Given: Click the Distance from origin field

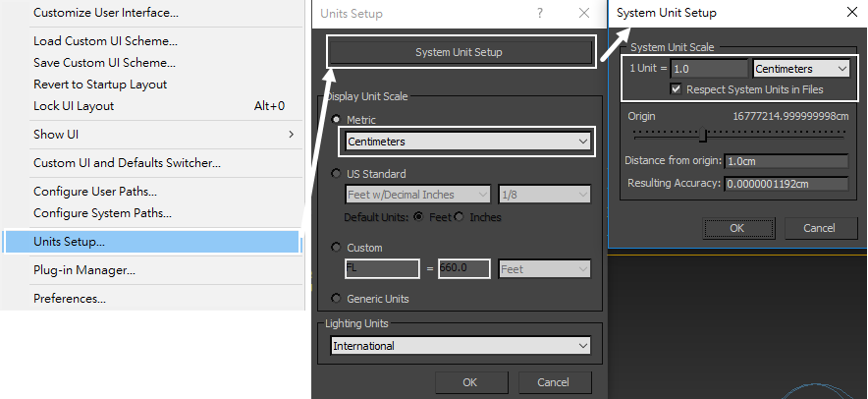Looking at the screenshot, I should click(x=787, y=161).
